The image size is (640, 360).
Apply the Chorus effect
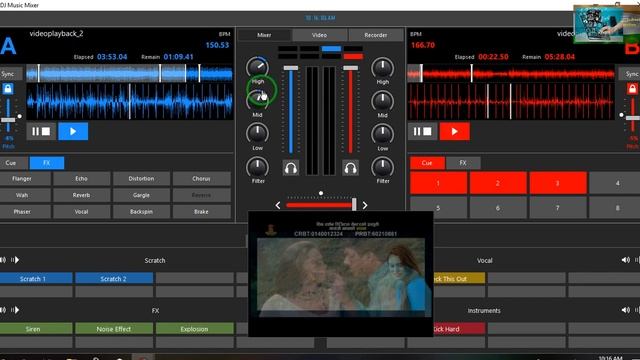(201, 179)
